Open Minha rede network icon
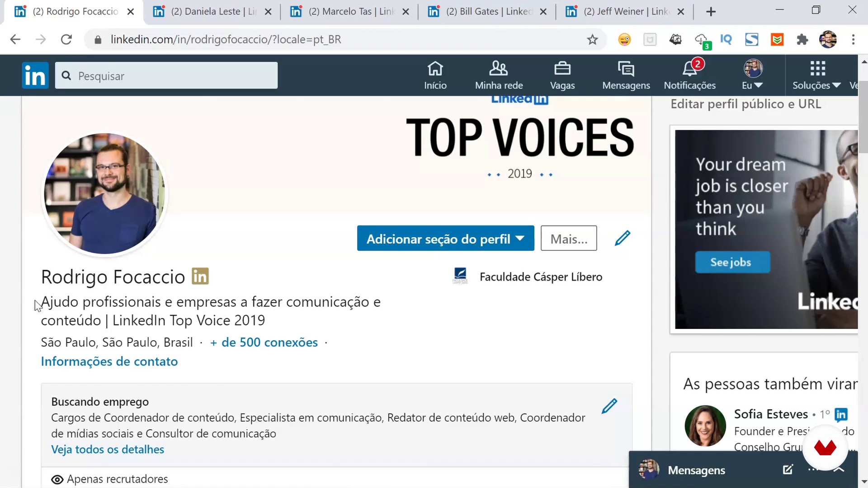This screenshot has width=868, height=488. (499, 75)
